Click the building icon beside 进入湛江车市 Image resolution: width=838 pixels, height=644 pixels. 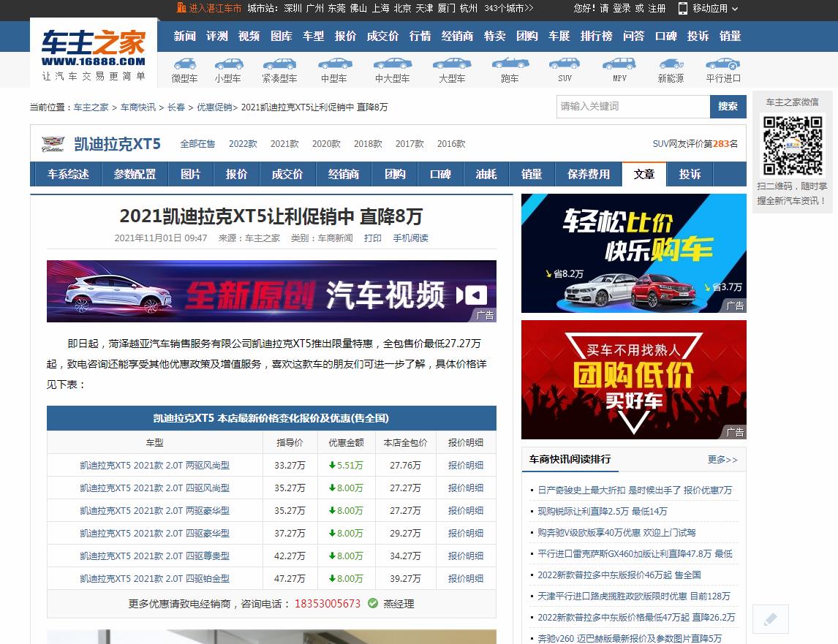[181, 7]
